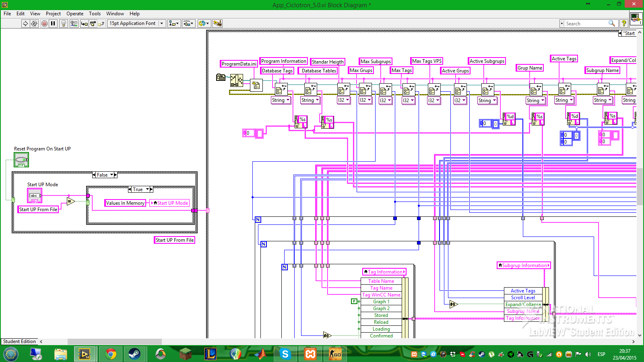This screenshot has height=362, width=644.
Task: Click the equals comparison node
Action: coord(71,202)
